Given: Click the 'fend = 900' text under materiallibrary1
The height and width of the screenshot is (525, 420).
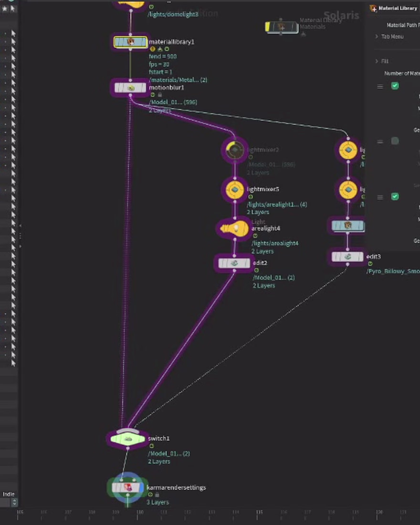Looking at the screenshot, I should (162, 57).
